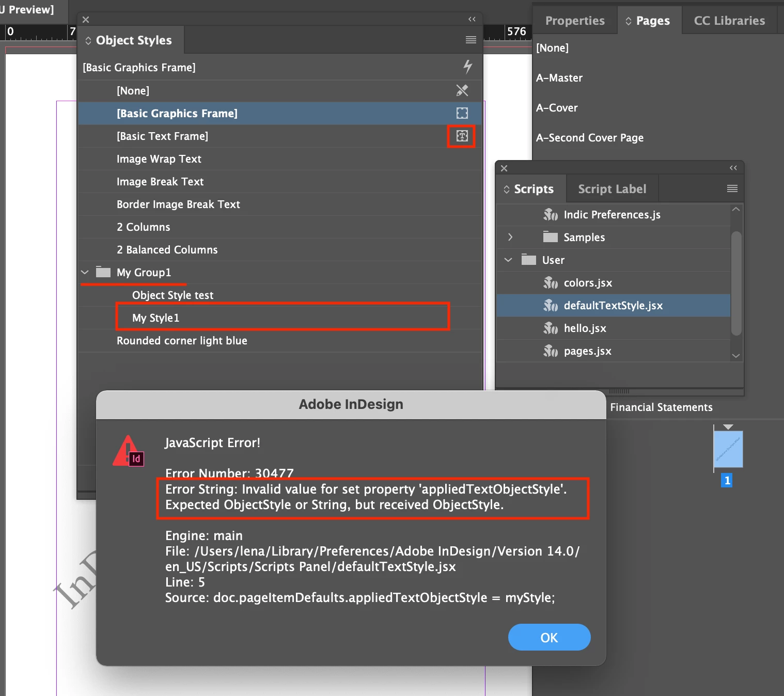
Task: Click the Quick Apply lightning bolt icon
Action: pos(467,67)
